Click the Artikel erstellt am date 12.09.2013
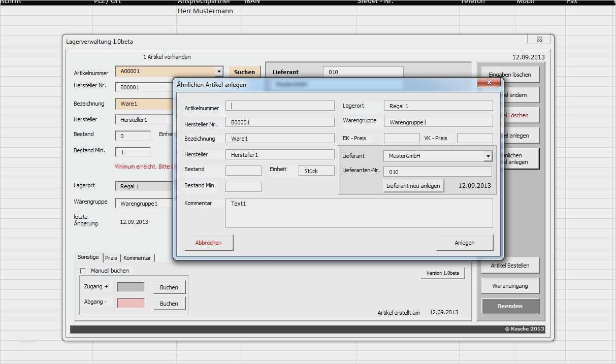 click(444, 312)
